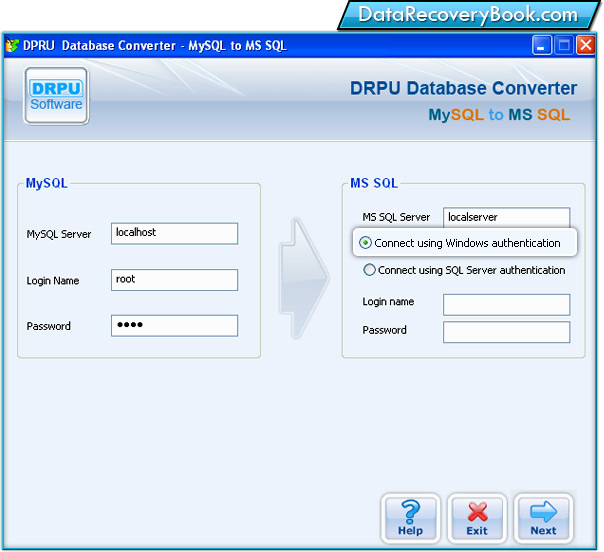Click the Help button
604x552 pixels.
point(411,518)
